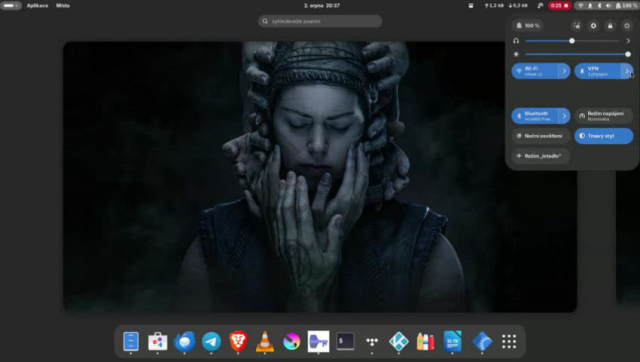The height and width of the screenshot is (362, 640).
Task: Open the Files app in dock
Action: pyautogui.click(x=131, y=341)
